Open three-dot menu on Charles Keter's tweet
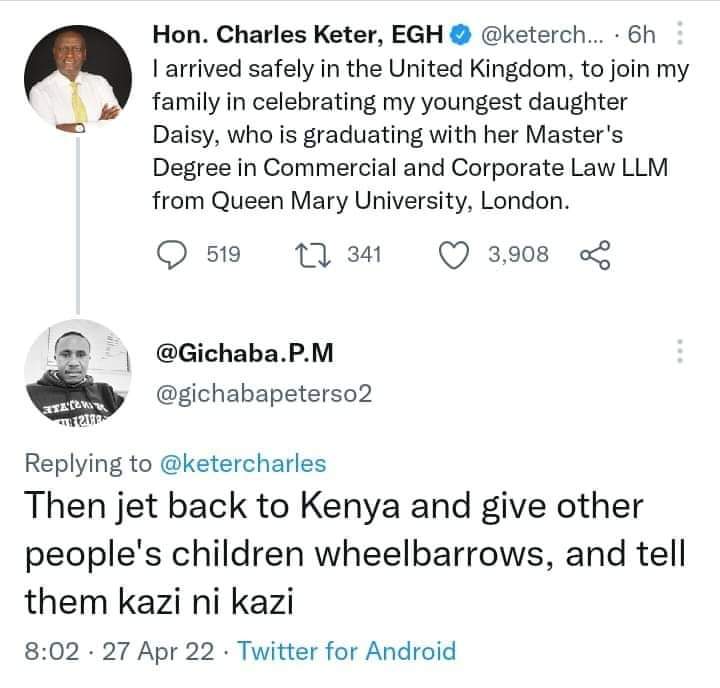720x688 pixels. click(x=681, y=36)
